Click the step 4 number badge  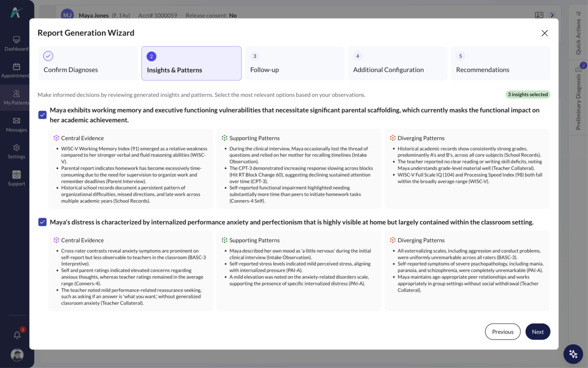(x=358, y=56)
